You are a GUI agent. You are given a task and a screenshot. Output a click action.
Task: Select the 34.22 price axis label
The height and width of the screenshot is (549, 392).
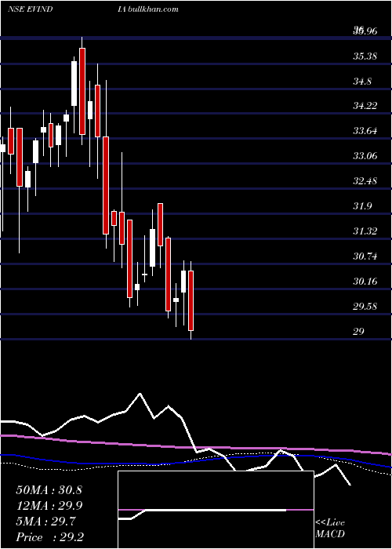click(365, 106)
